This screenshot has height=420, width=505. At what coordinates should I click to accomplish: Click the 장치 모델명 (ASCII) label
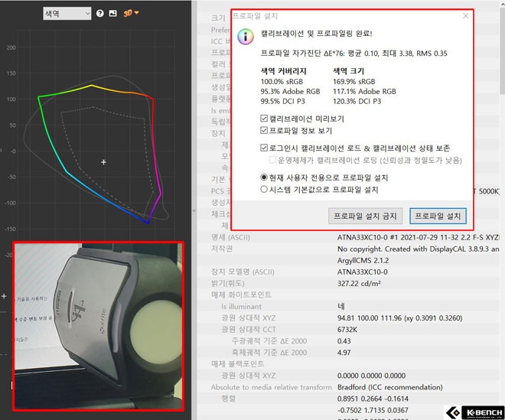[243, 272]
